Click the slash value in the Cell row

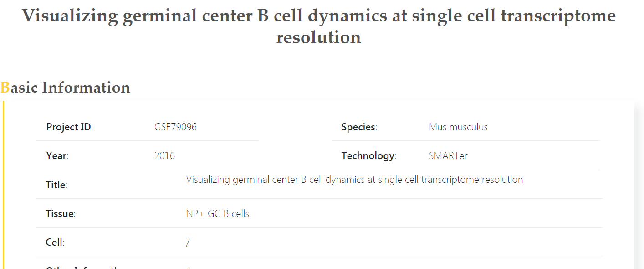tap(188, 243)
